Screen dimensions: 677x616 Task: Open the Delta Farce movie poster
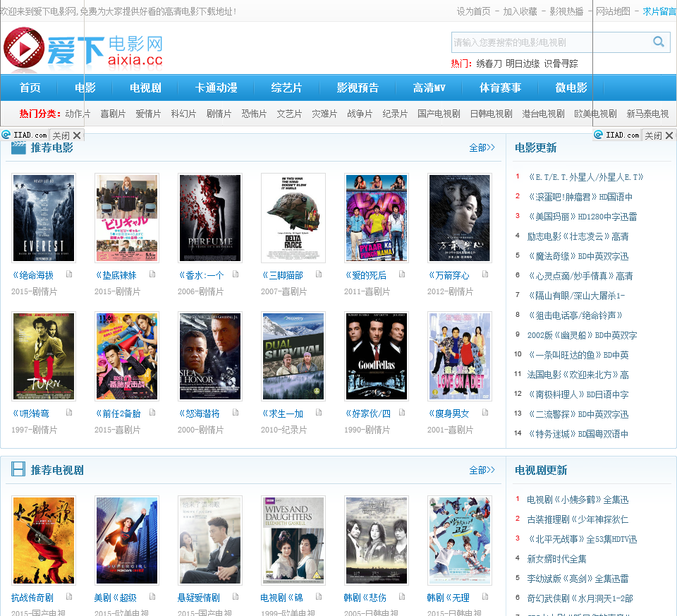tap(293, 218)
